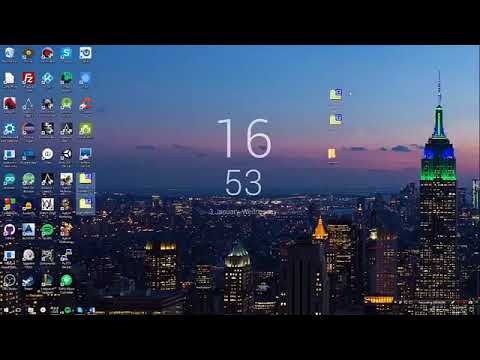480x360 pixels.
Task: Open the FileZilla desktop shortcut
Action: point(28,79)
